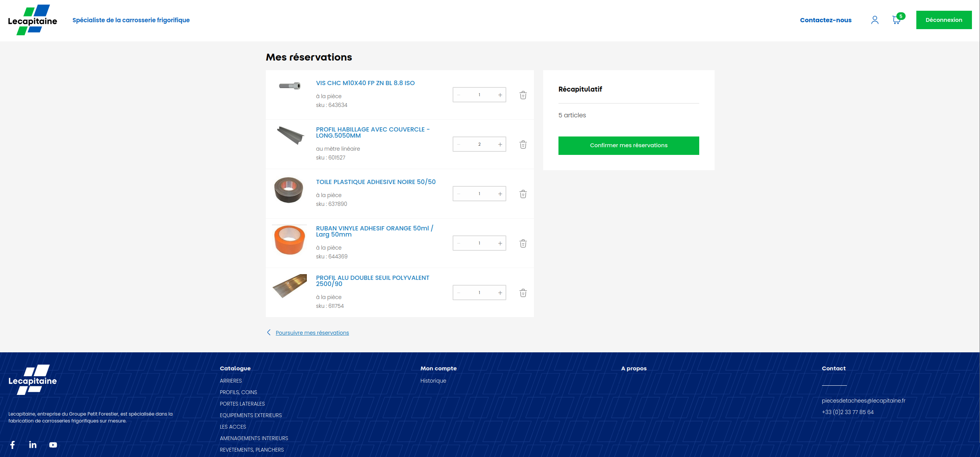This screenshot has width=980, height=457.
Task: Click piecesdetachees@lecapitaine.fr email link
Action: (863, 401)
